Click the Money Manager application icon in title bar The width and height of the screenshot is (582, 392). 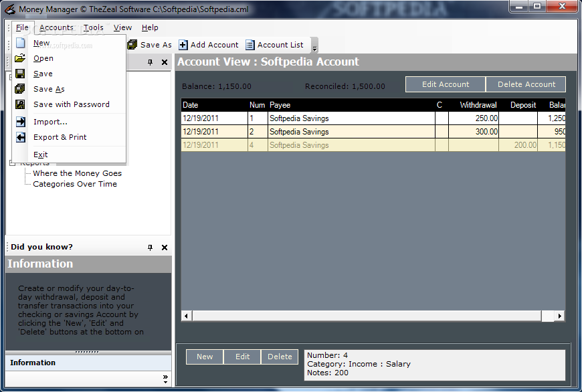point(9,9)
